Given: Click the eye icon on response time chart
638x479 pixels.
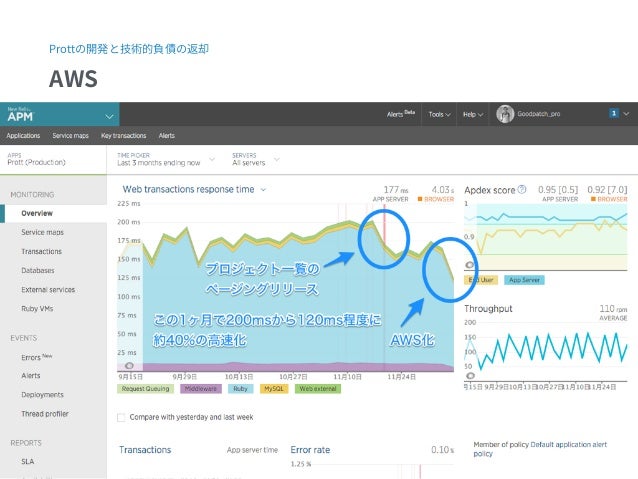Looking at the screenshot, I should pos(129,365).
